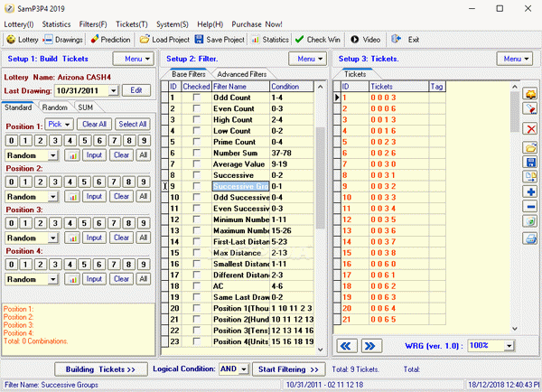
Task: Click the Building Tickets >> button
Action: (101, 369)
